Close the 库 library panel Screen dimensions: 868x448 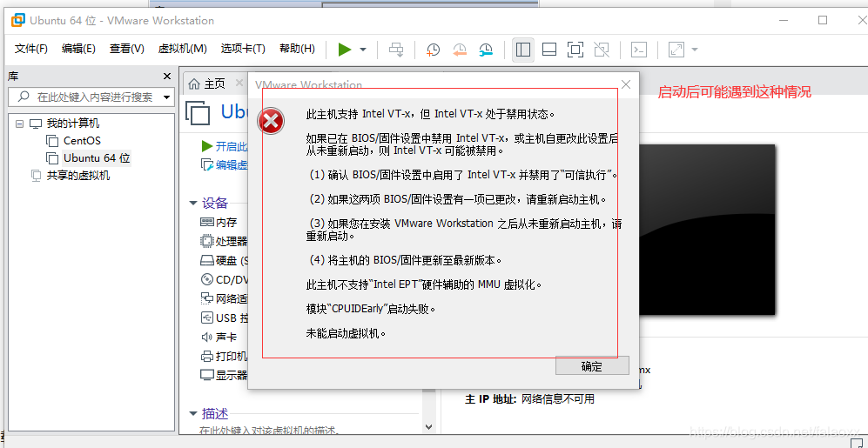coord(166,77)
